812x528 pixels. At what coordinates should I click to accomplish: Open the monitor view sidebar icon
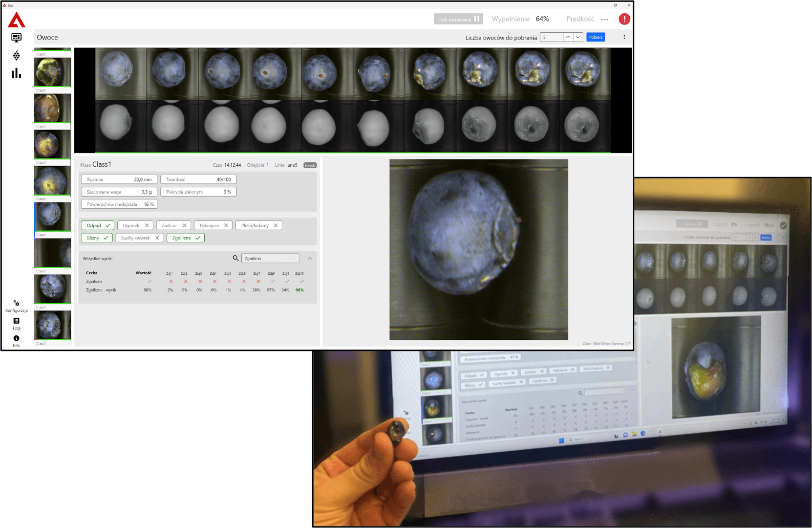pyautogui.click(x=16, y=38)
